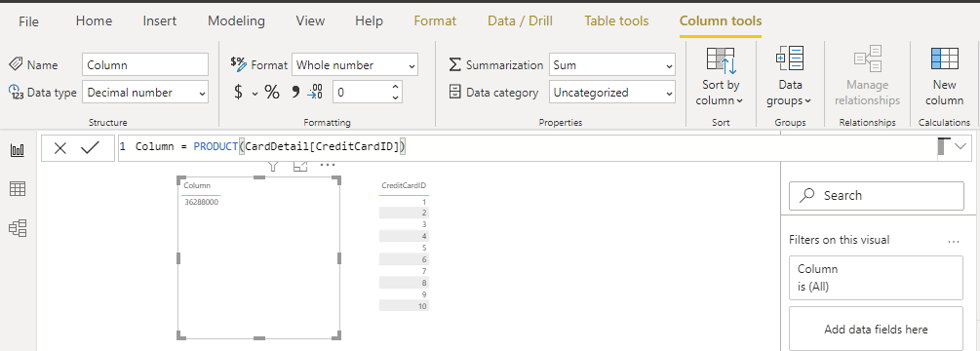Click the column Name input field
Viewport: 980px width, 351px height.
tap(145, 65)
